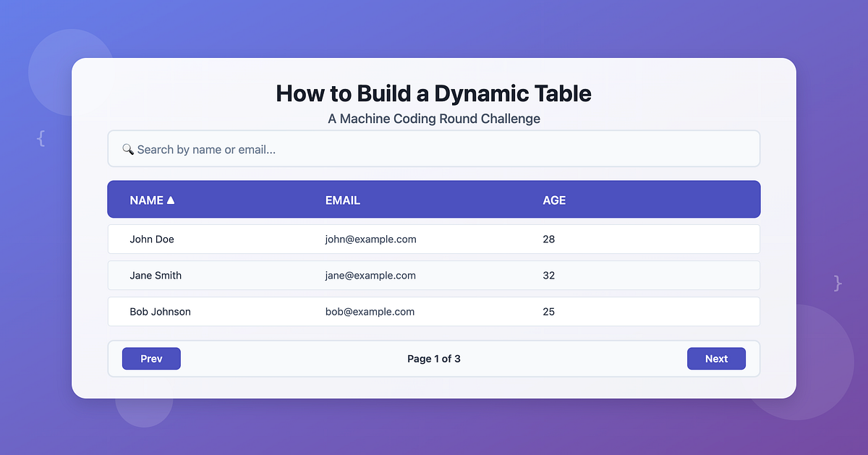Sort the table by the NAME header

tap(145, 200)
